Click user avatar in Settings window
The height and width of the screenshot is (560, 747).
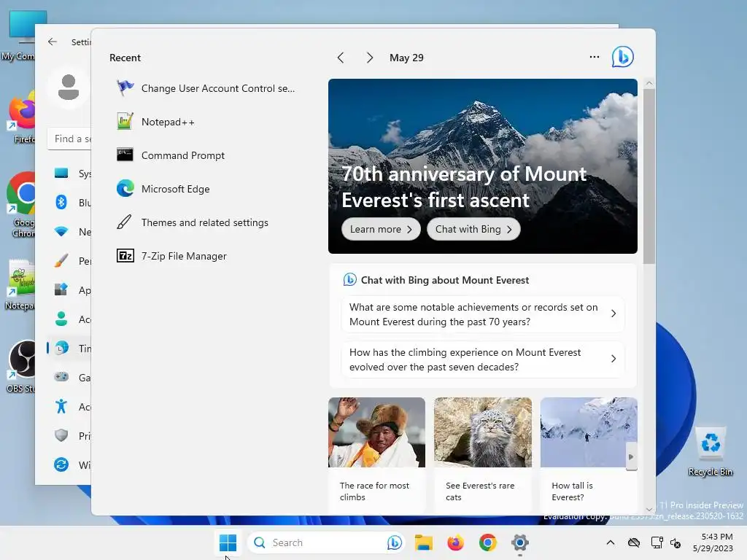click(68, 87)
